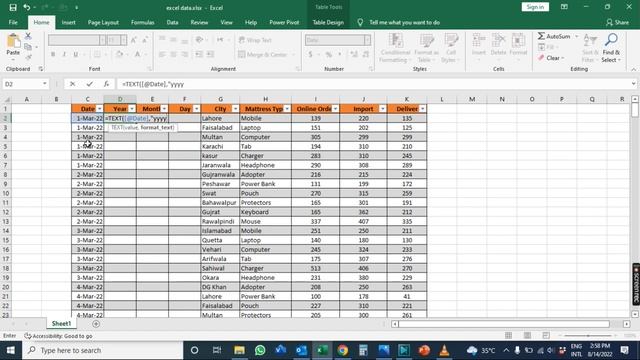The width and height of the screenshot is (640, 360).
Task: Show hidden tray icons chevron
Action: 506,350
